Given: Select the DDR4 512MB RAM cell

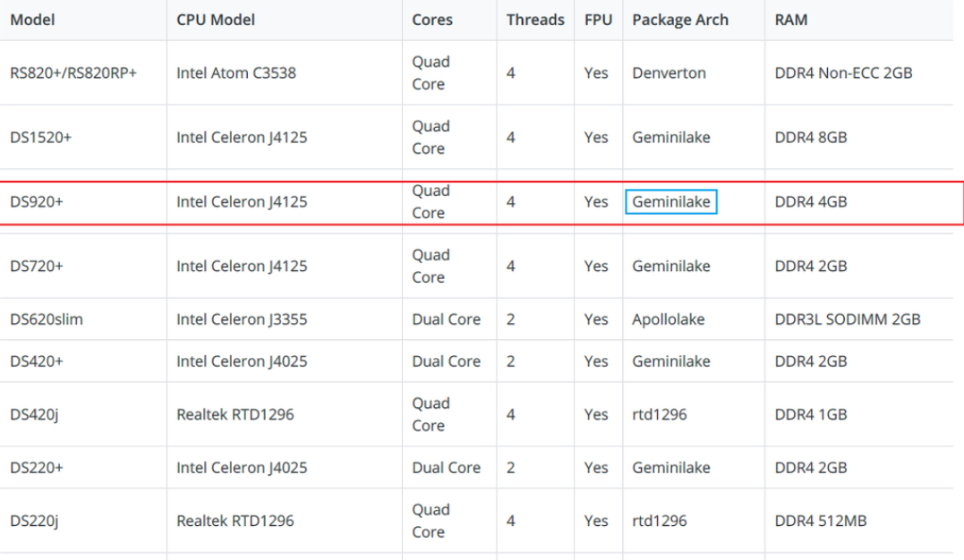Looking at the screenshot, I should [x=820, y=521].
